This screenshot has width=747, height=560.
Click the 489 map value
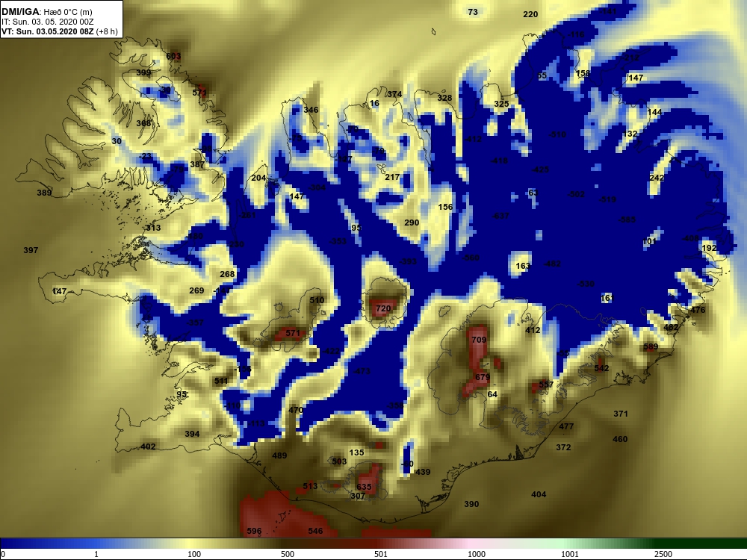point(279,455)
